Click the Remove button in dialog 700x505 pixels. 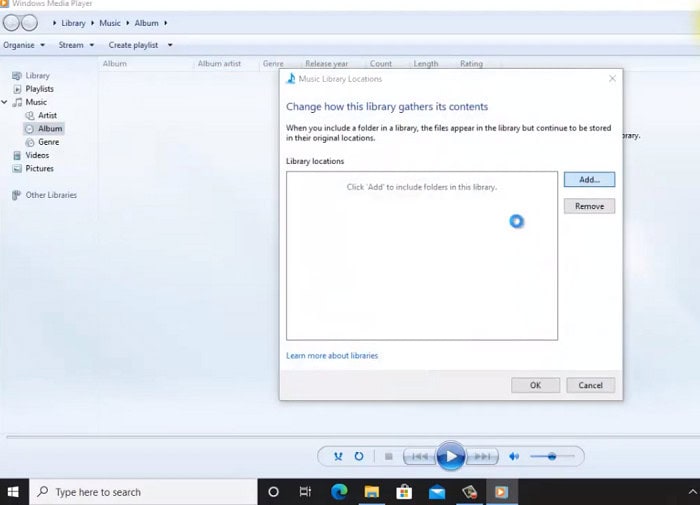click(x=589, y=206)
